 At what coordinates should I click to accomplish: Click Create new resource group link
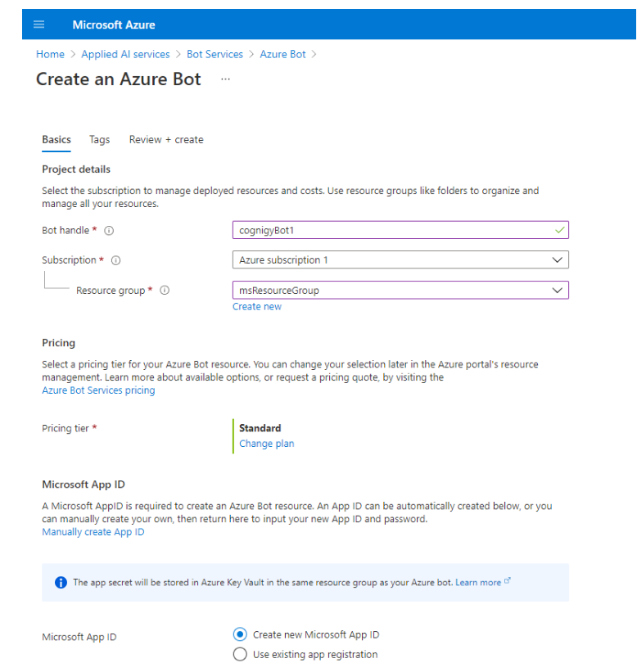point(256,306)
